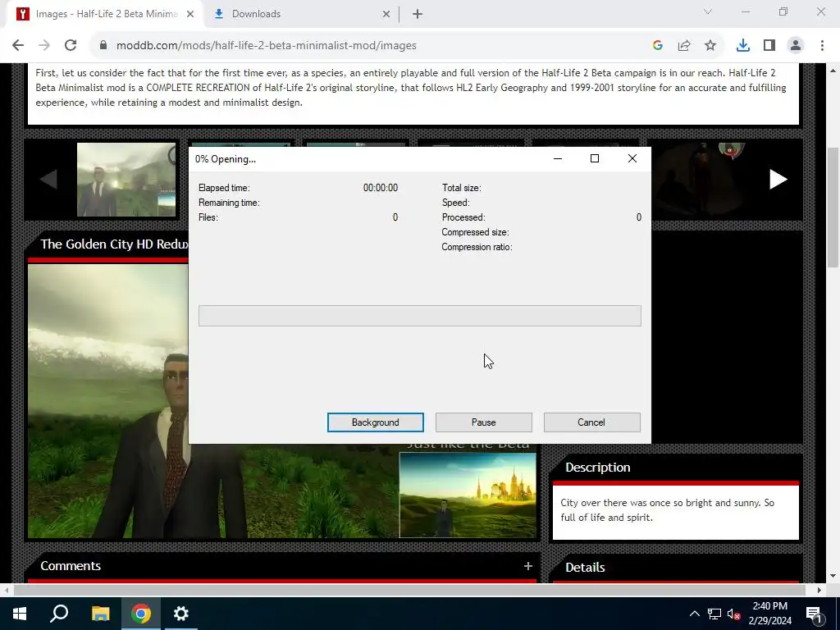This screenshot has width=840, height=630.
Task: Click the page's vertical scrollbar thumb
Action: [x=833, y=206]
